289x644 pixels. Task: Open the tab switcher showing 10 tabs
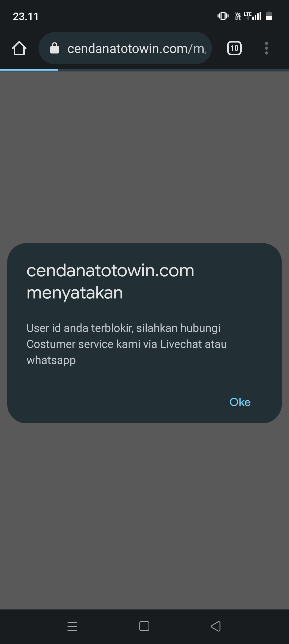[x=234, y=48]
